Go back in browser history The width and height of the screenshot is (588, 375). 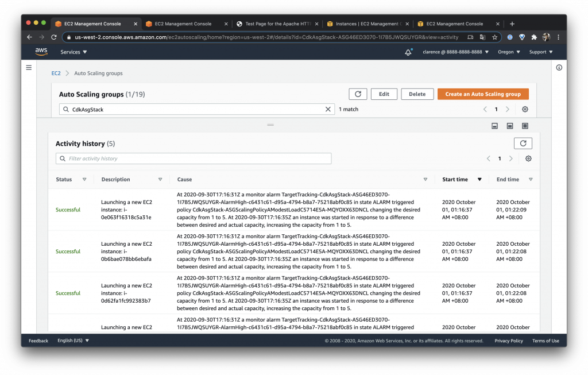30,37
